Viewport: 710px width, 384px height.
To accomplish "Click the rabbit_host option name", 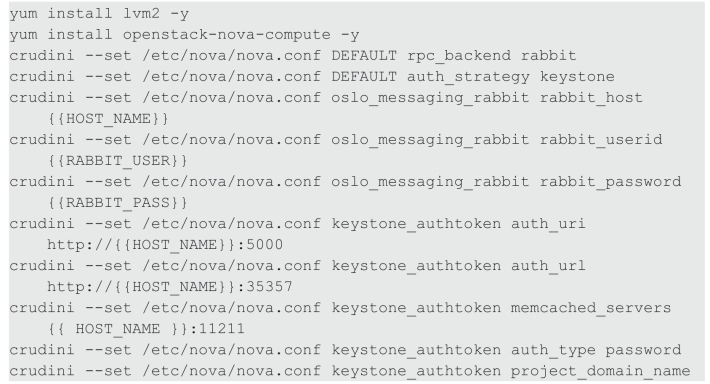I will pos(591,98).
